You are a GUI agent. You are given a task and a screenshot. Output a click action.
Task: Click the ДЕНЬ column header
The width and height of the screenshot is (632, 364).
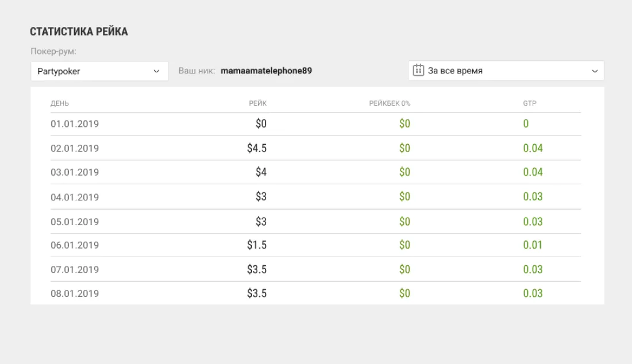60,103
